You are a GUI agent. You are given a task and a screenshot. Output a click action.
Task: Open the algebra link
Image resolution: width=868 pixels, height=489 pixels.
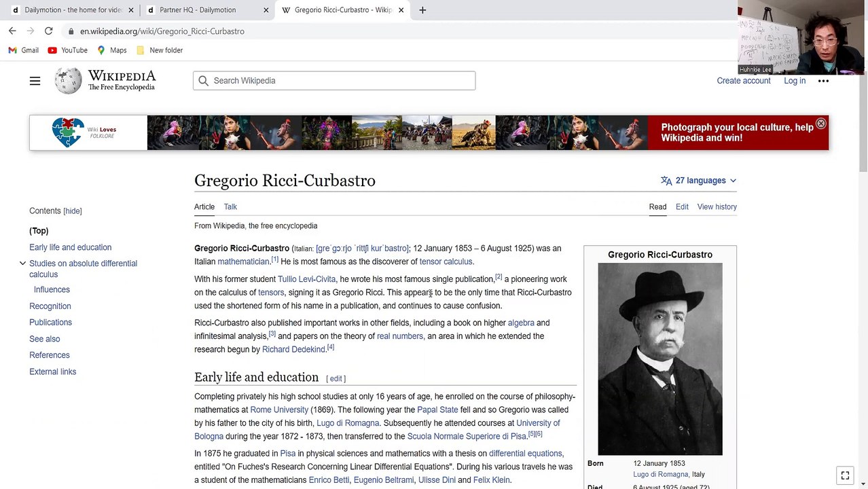521,323
